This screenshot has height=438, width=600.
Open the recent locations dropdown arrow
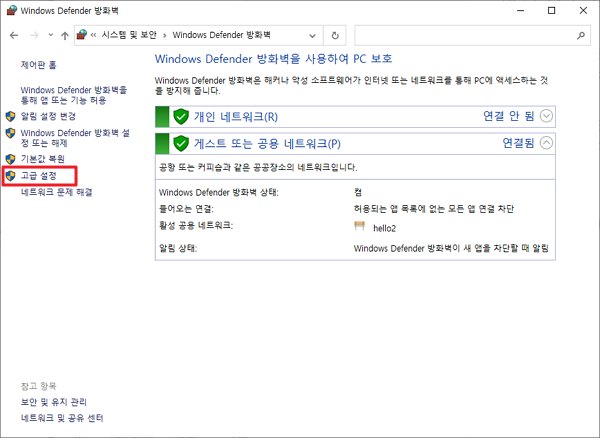click(51, 35)
